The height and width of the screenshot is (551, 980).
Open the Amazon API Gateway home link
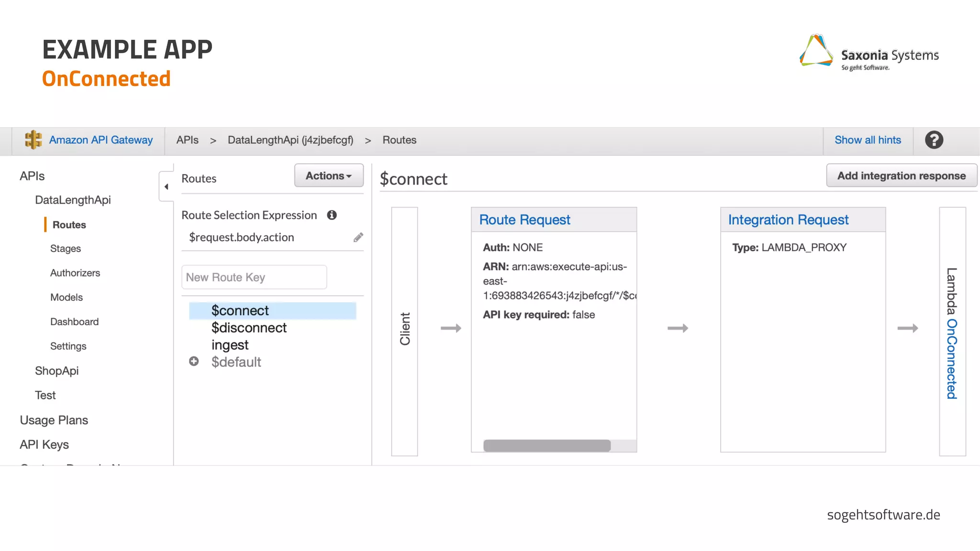[100, 140]
